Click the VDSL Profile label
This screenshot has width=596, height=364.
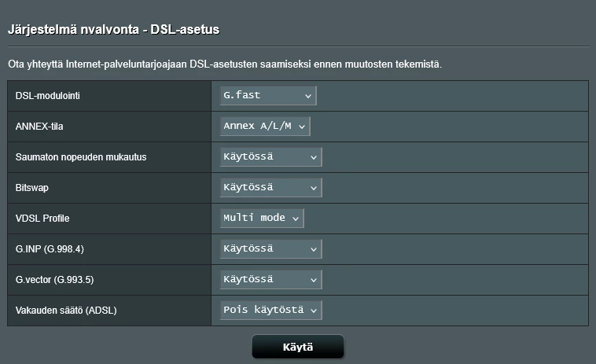[x=42, y=218]
